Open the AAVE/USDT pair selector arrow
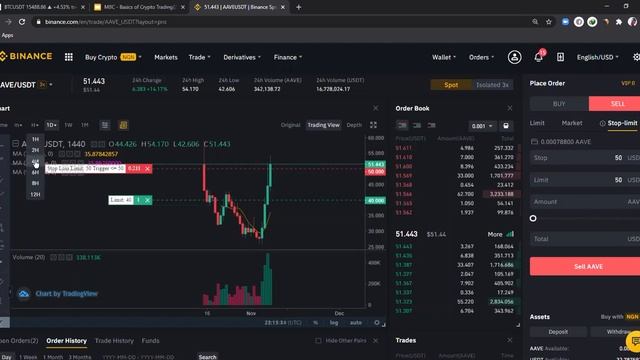Viewport: 640px width, 360px height. click(x=51, y=84)
